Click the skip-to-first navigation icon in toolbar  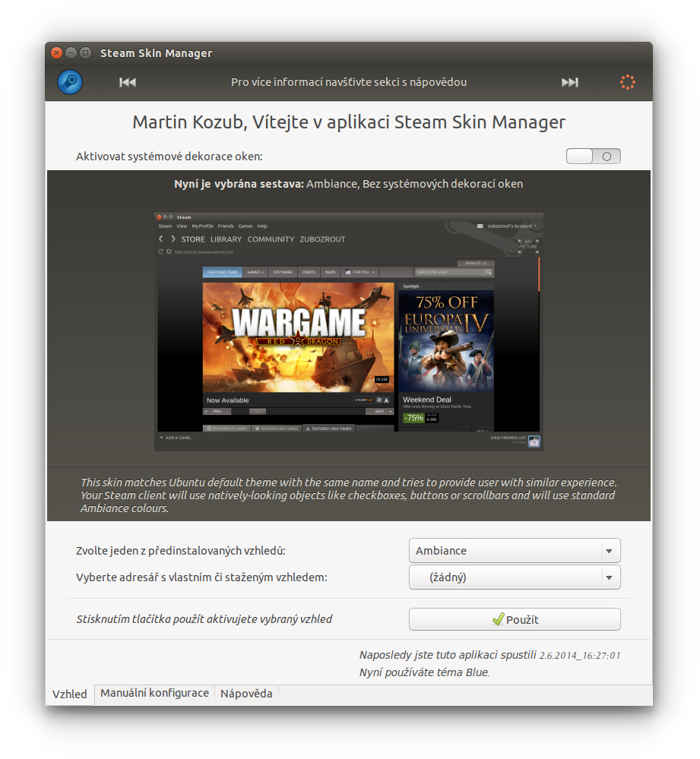[x=127, y=81]
